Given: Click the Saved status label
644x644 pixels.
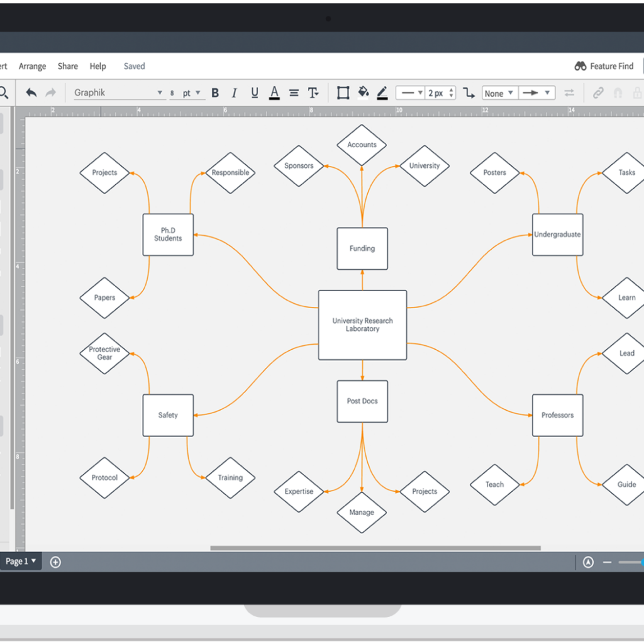Looking at the screenshot, I should click(135, 66).
